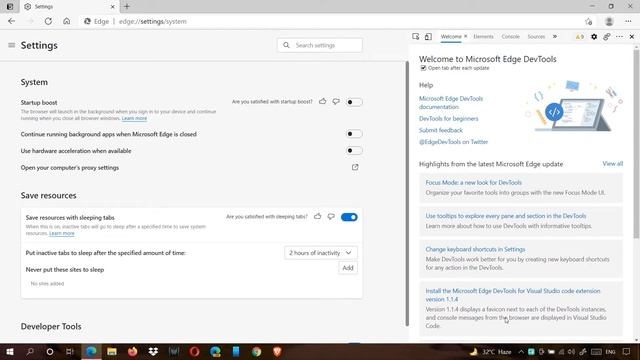Launch Brave from the taskbar

[x=277, y=351]
